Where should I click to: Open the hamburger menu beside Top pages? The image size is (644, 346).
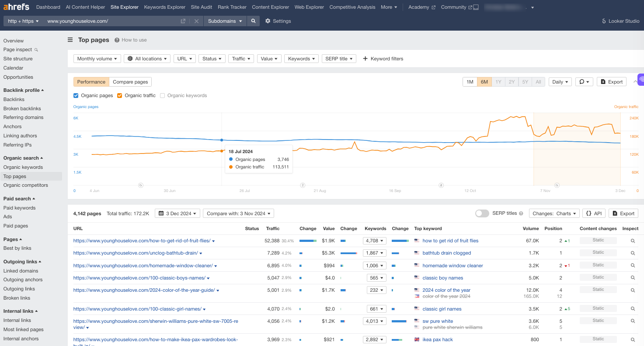tap(70, 40)
